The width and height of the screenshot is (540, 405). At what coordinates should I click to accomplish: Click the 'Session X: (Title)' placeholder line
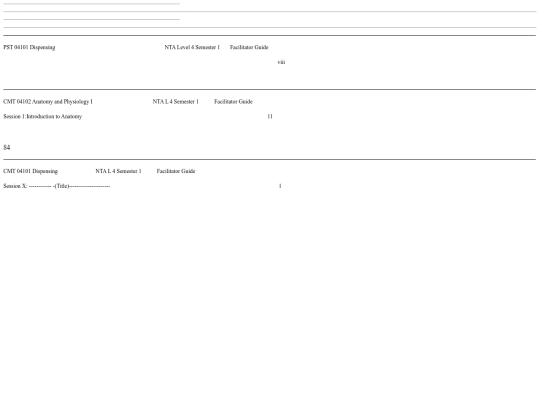tap(57, 186)
